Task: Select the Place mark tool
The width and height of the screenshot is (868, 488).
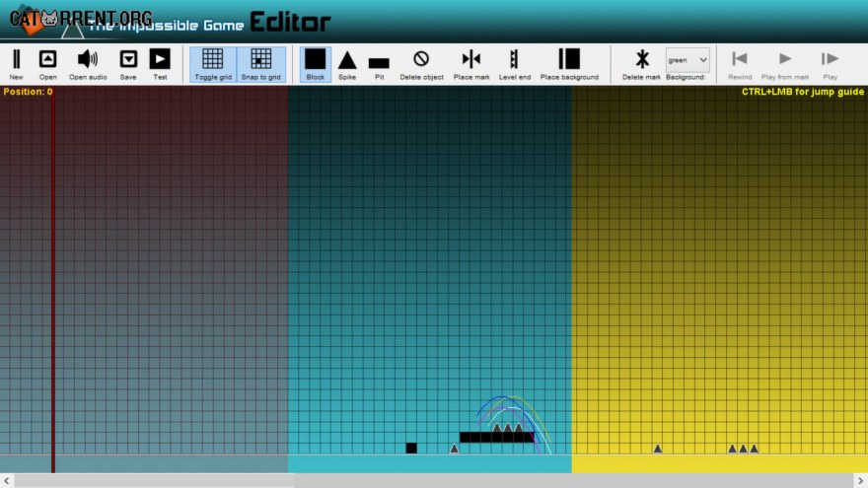Action: (x=471, y=64)
